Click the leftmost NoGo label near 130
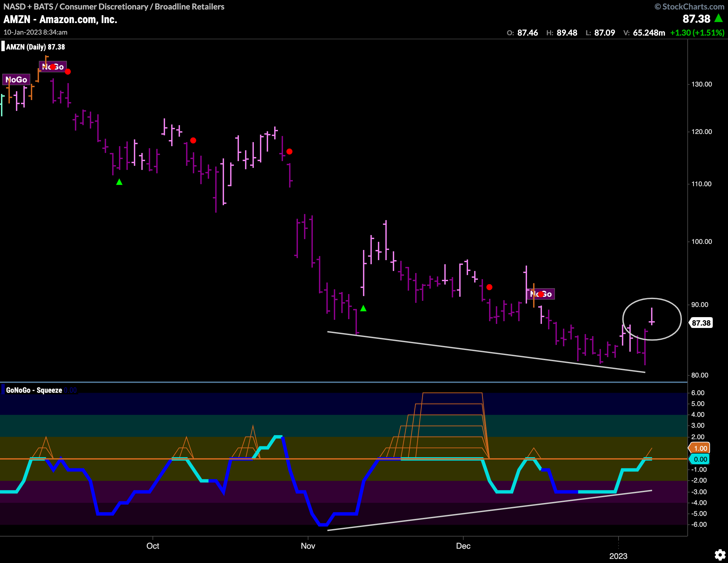Image resolution: width=728 pixels, height=563 pixels. tap(16, 80)
